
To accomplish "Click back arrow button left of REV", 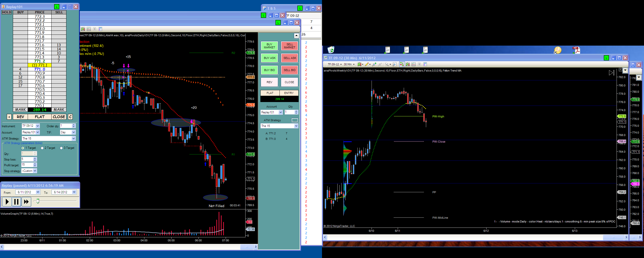I will tap(9, 117).
